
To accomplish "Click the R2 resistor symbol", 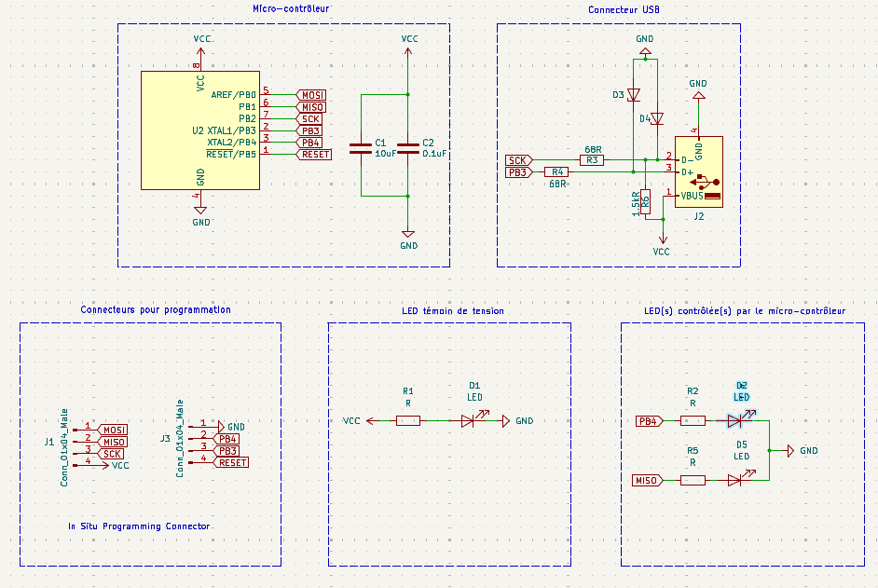I will click(693, 421).
